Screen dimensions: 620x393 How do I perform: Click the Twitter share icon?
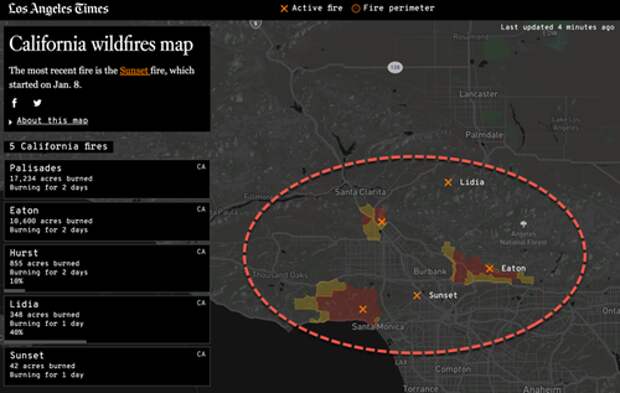(37, 103)
